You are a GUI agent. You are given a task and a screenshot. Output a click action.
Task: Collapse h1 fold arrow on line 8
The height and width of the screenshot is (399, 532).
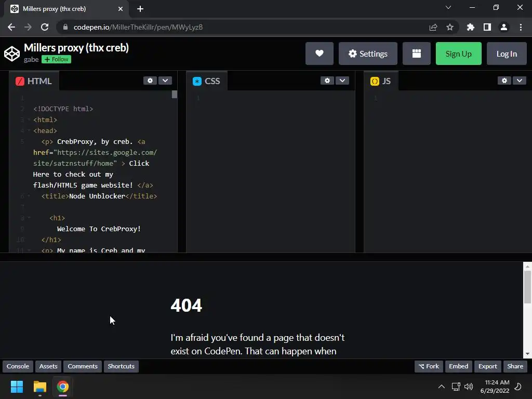click(29, 218)
